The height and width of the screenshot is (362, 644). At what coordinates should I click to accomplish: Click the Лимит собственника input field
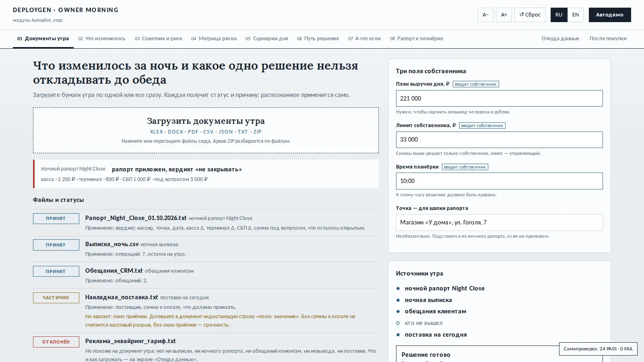point(499,140)
